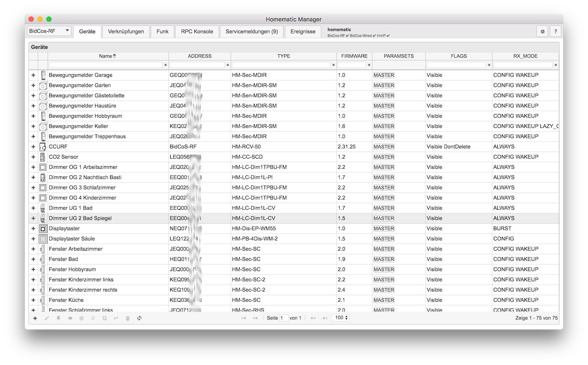This screenshot has height=365, width=588.
Task: Go to the last page of results
Action: (x=325, y=318)
